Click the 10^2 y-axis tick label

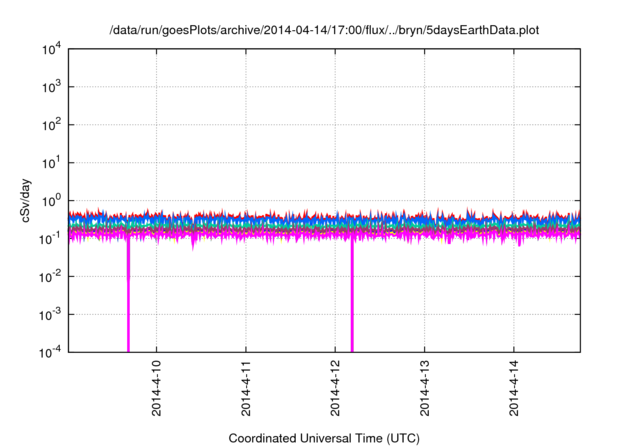52,125
